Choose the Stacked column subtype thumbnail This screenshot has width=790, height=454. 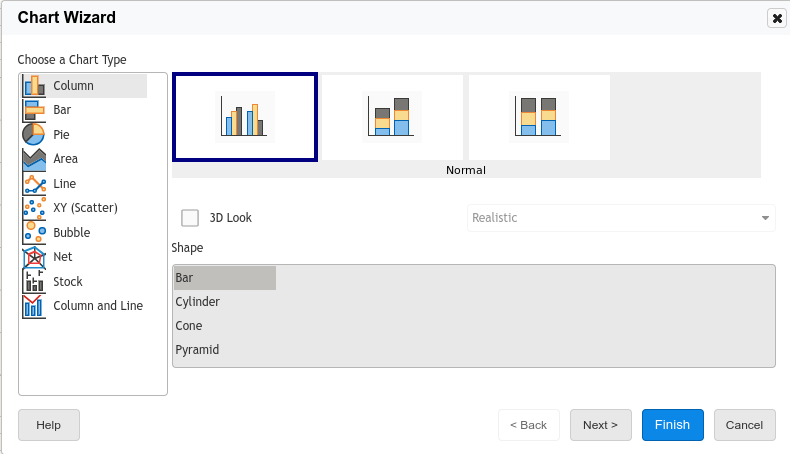[x=392, y=117]
